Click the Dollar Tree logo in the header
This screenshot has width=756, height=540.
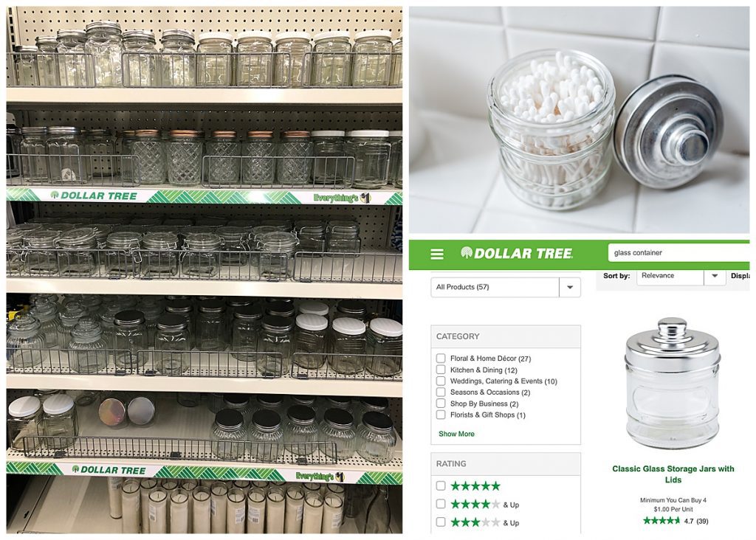[x=516, y=253]
